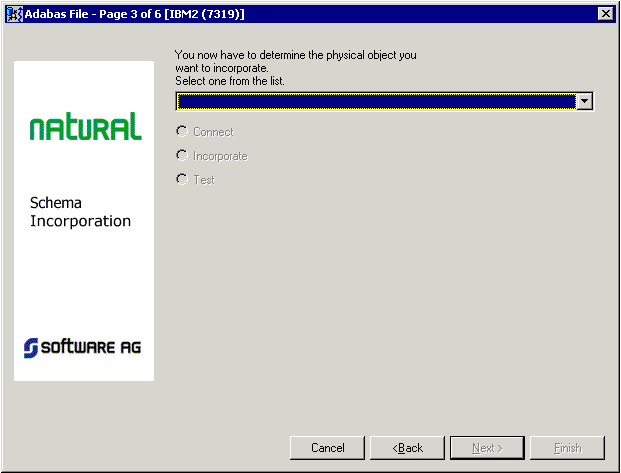This screenshot has width=621, height=473.
Task: Click the Connect option label text
Action: pos(213,132)
